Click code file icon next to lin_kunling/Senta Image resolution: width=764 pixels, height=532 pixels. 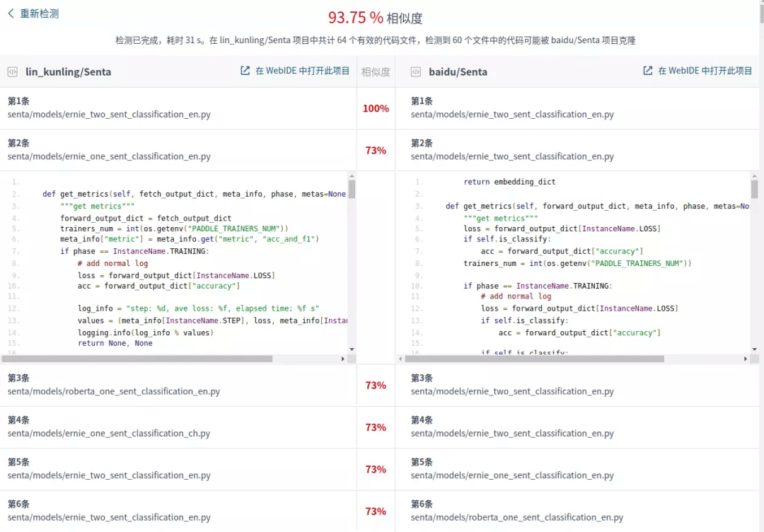13,72
